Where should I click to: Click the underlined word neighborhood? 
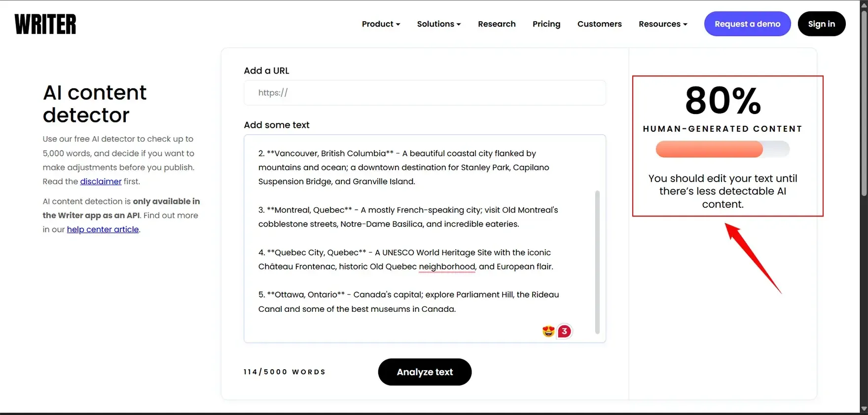click(447, 266)
